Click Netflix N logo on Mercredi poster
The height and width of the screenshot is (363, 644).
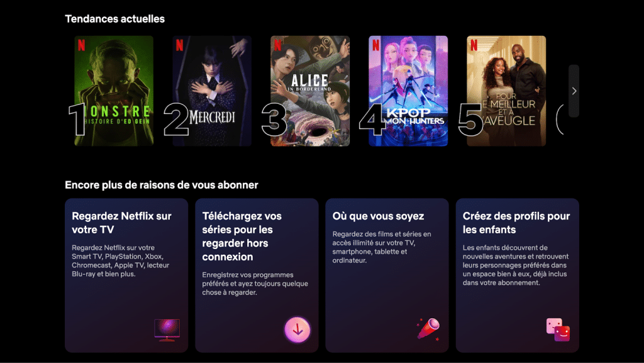pyautogui.click(x=179, y=45)
